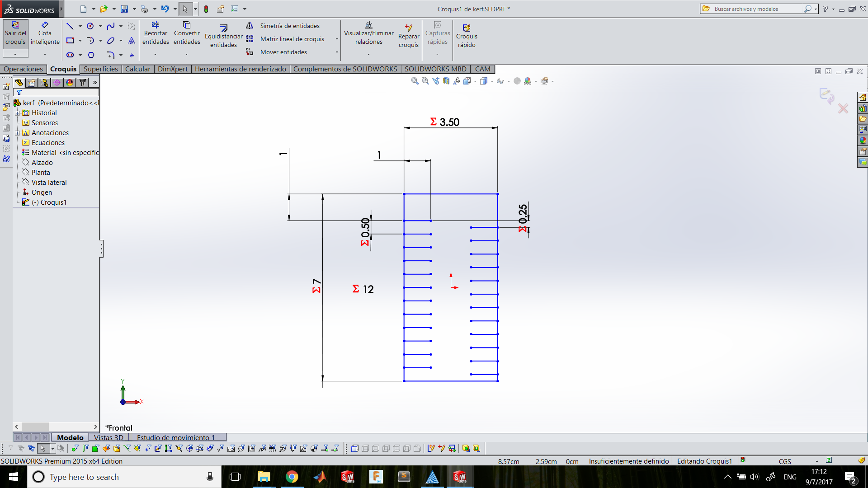868x488 pixels.
Task: Cancel sketch with red X corner icon
Action: (843, 108)
